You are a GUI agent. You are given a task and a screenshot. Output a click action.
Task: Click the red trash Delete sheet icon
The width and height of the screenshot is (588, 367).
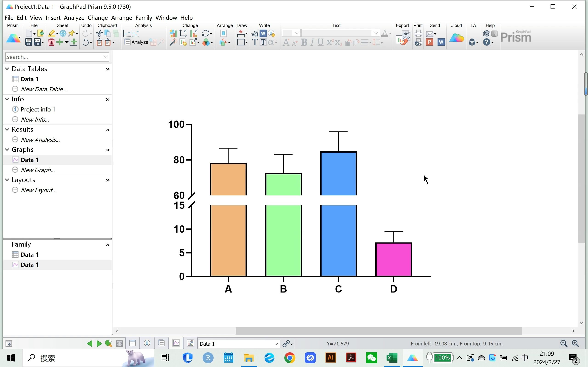pos(51,42)
